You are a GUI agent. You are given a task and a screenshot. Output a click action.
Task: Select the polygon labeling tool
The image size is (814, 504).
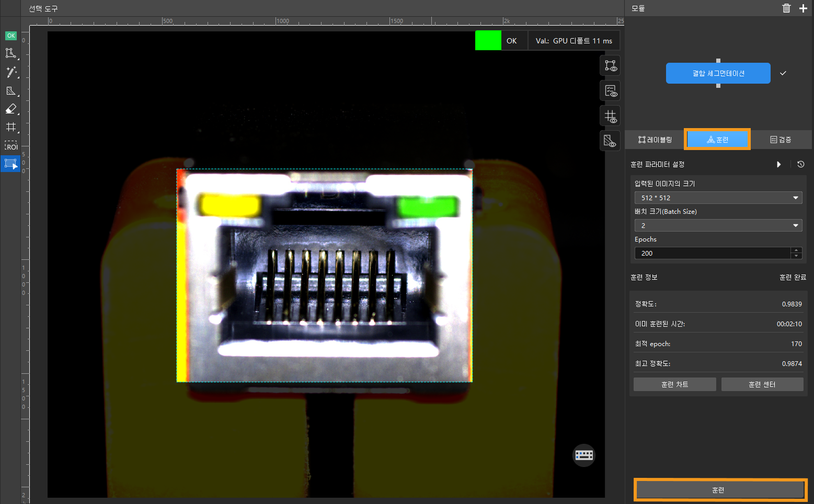pyautogui.click(x=10, y=53)
